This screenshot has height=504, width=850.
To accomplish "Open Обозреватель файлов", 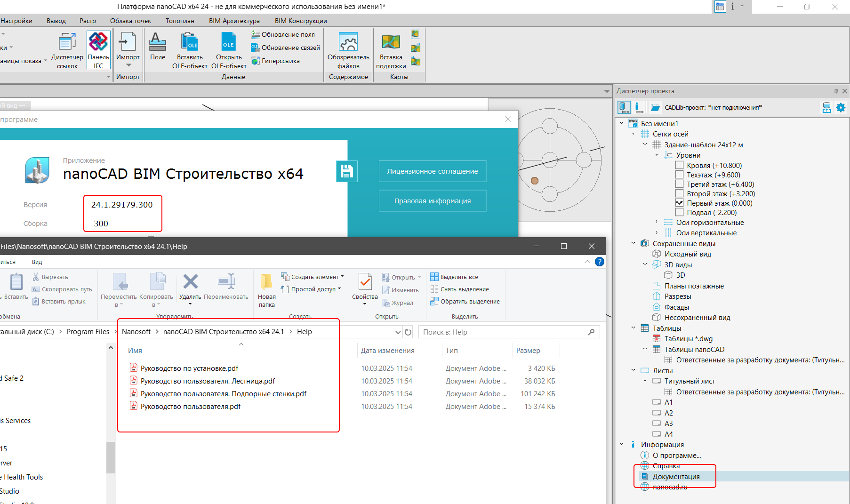I will click(348, 50).
